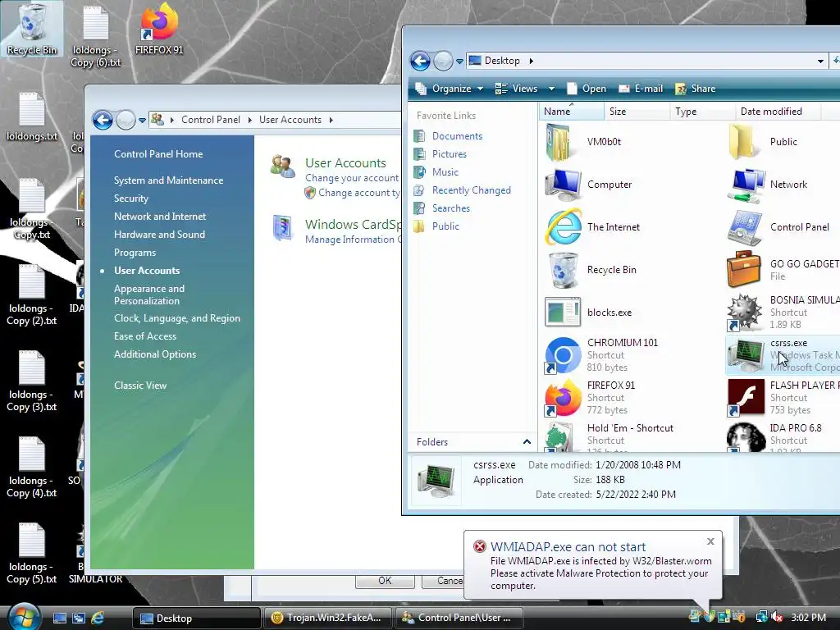This screenshot has width=840, height=630.
Task: Open Pictures favorite link
Action: pos(449,154)
